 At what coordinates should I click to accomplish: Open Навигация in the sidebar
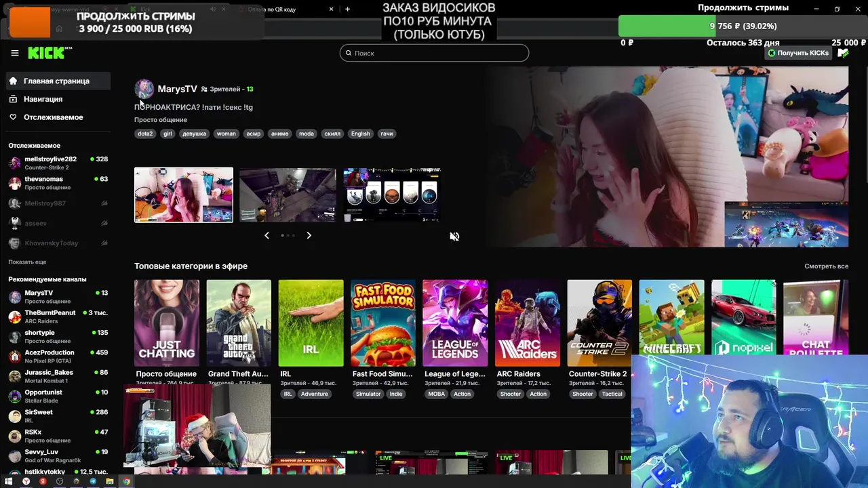coord(59,99)
